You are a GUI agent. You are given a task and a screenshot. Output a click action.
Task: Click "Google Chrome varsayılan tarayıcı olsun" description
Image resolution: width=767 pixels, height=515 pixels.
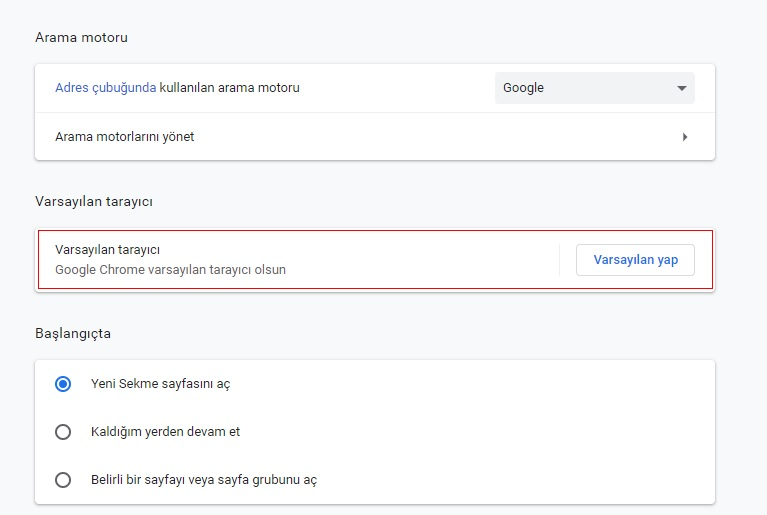pyautogui.click(x=170, y=270)
